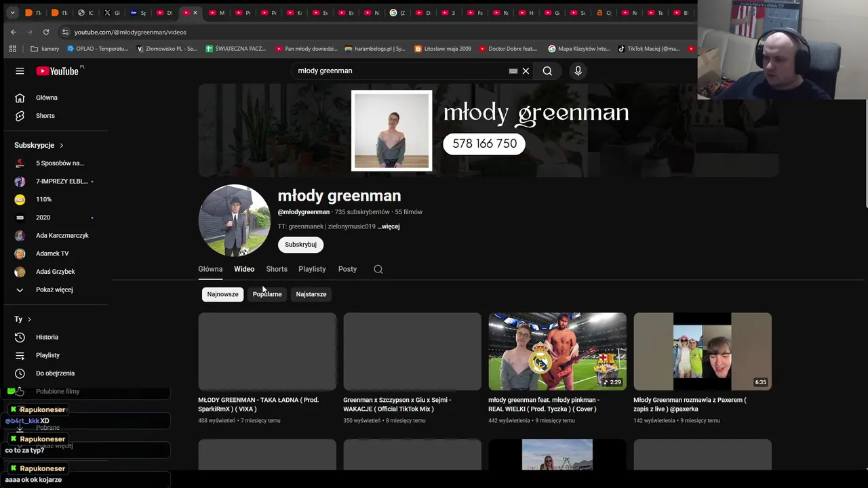Open the on-screen keyboard icon in search
868x488 pixels.
click(x=513, y=71)
